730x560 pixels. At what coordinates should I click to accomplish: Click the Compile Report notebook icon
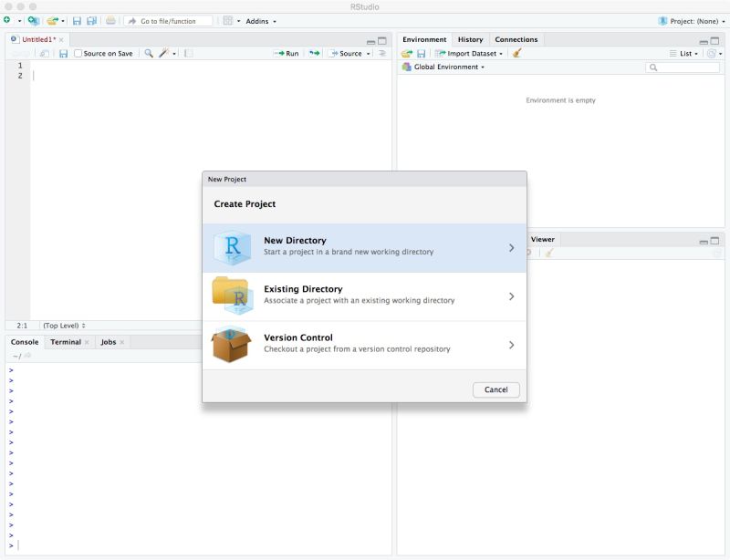(x=188, y=54)
